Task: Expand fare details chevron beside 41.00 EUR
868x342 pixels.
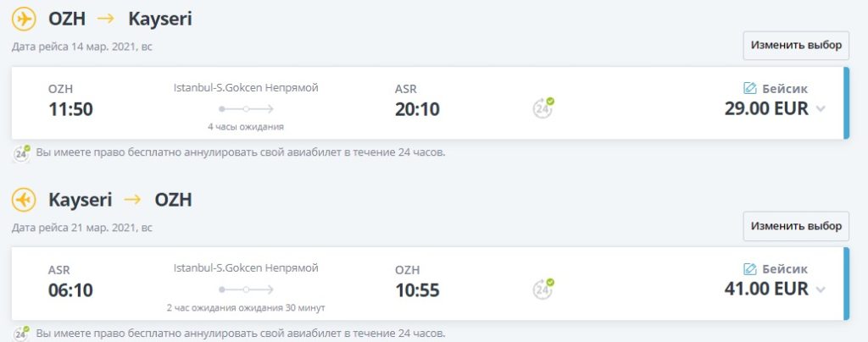Action: click(x=820, y=290)
